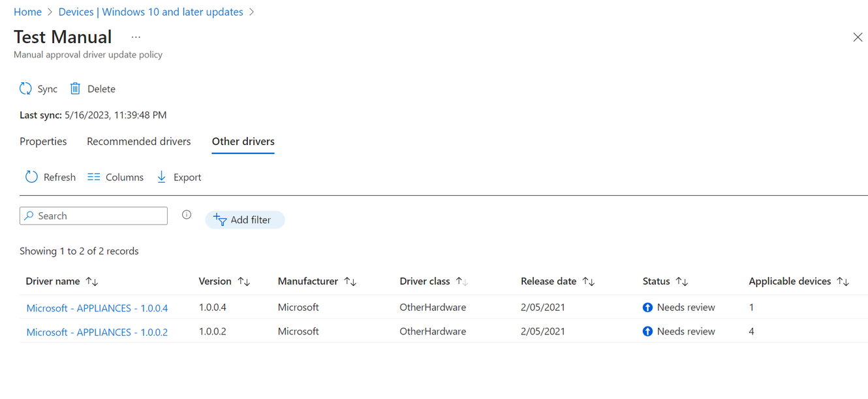Switch to the Recommended drivers tab
The height and width of the screenshot is (399, 868).
(x=139, y=142)
